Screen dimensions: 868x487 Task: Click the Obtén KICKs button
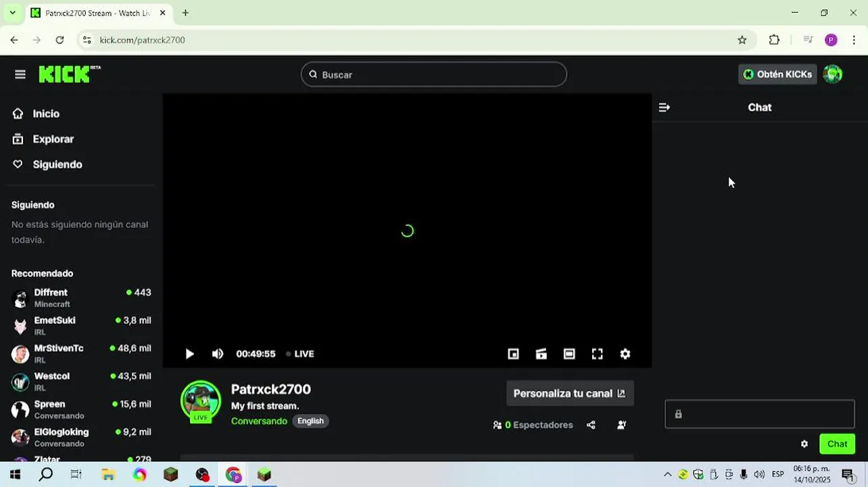point(777,74)
